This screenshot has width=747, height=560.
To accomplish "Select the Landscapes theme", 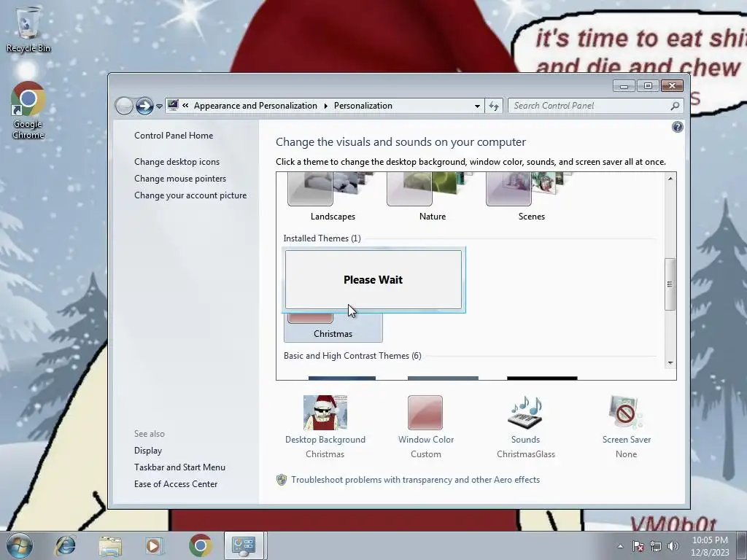I will coord(333,197).
